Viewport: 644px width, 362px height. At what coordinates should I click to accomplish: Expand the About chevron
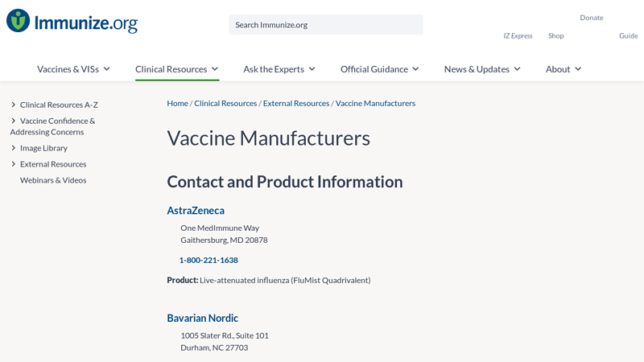[x=578, y=69]
